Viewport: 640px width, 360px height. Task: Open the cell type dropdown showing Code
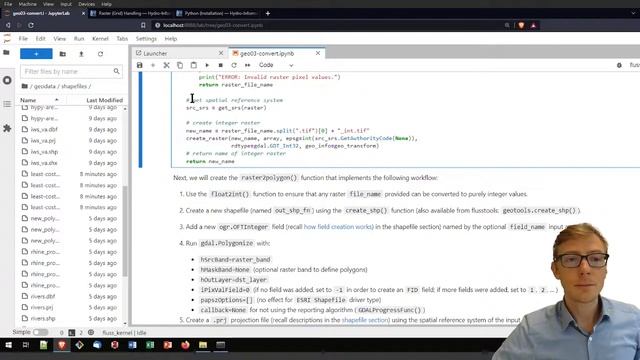coord(276,65)
